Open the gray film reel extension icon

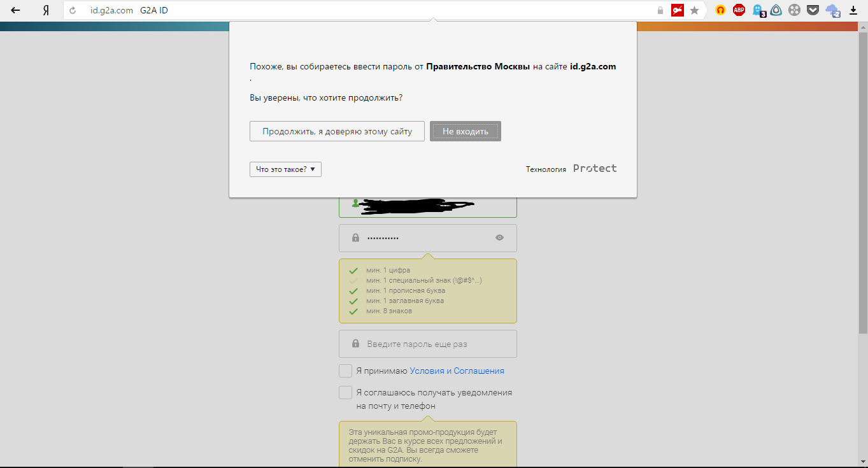pyautogui.click(x=794, y=10)
